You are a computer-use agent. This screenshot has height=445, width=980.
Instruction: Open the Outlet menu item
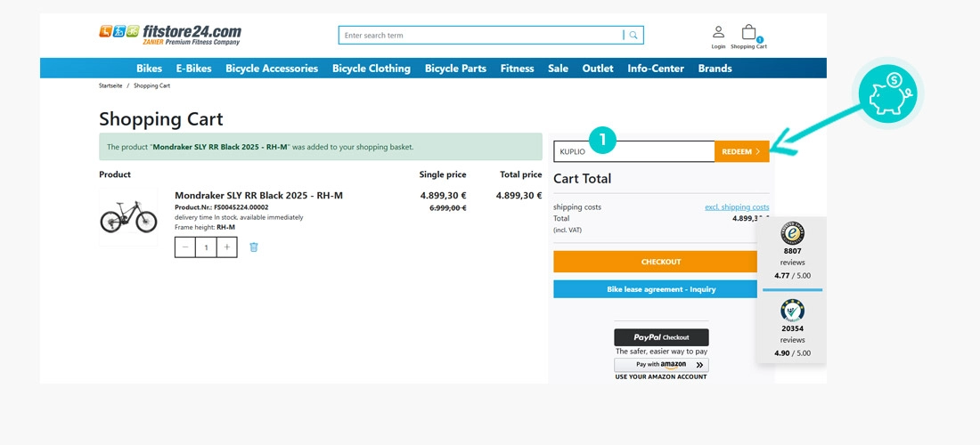[x=598, y=68]
